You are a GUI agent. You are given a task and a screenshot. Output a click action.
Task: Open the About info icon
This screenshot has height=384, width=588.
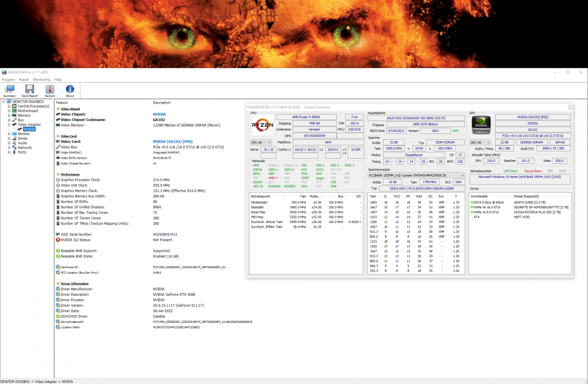(x=70, y=89)
